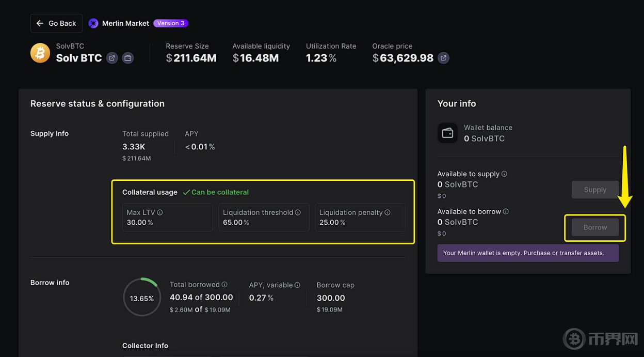Click the Max LTV info icon

[159, 212]
